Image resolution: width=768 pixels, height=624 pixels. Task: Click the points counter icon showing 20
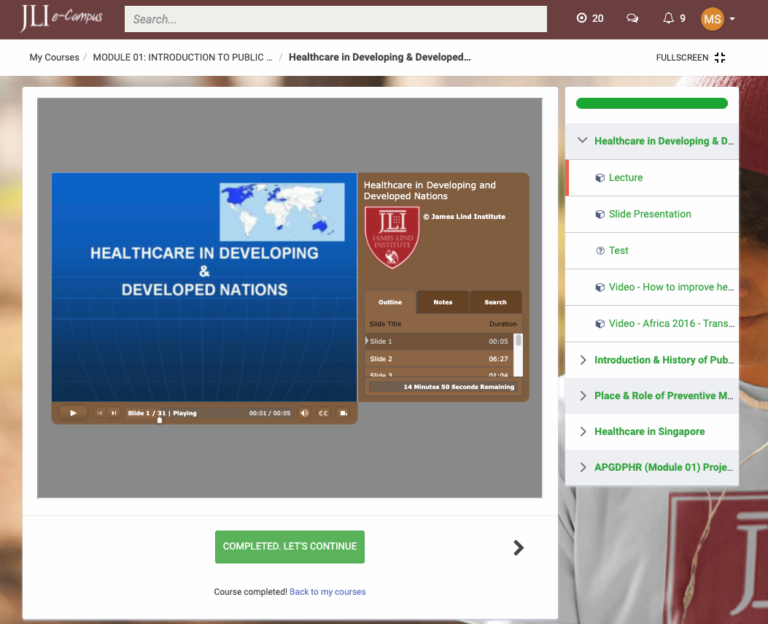(x=581, y=18)
